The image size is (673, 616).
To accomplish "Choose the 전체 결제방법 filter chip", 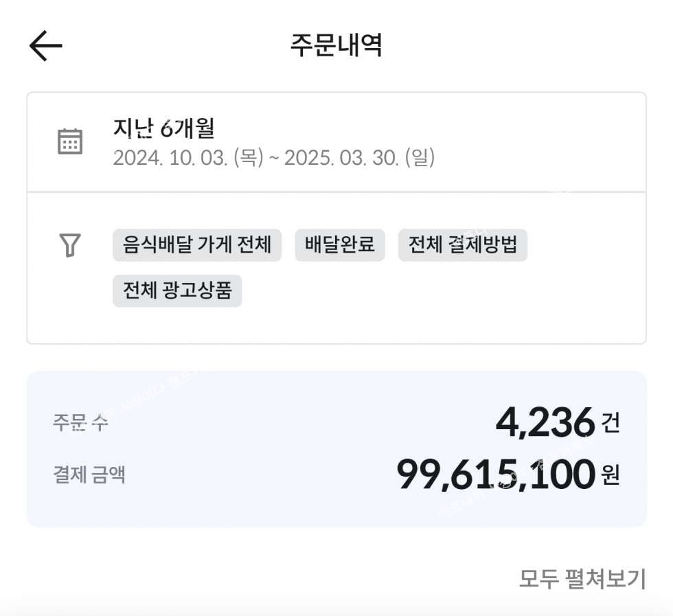I will click(x=463, y=244).
